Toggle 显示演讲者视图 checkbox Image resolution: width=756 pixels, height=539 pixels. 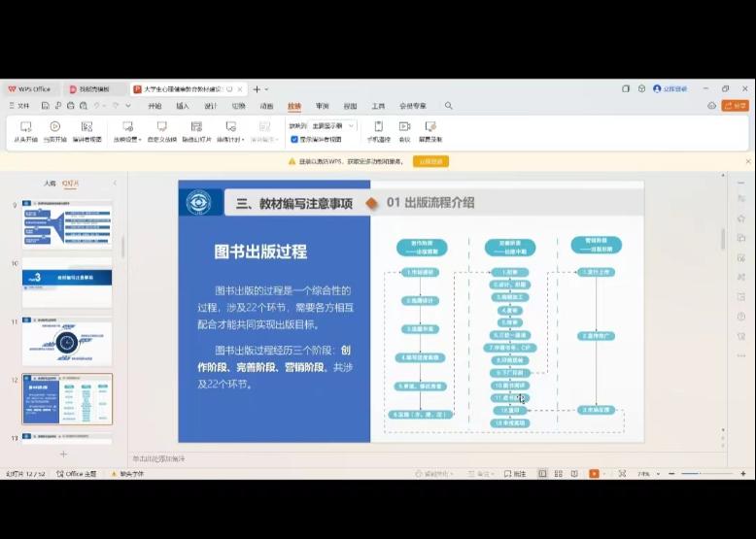pyautogui.click(x=294, y=139)
